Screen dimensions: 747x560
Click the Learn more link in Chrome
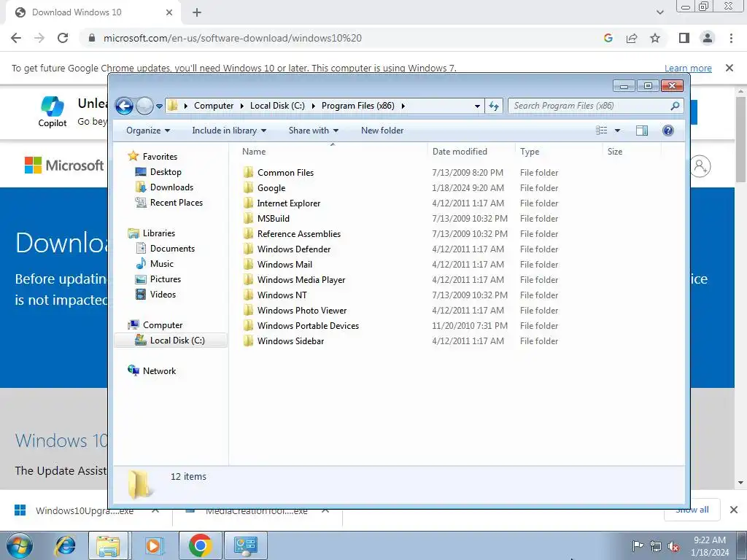tap(688, 68)
